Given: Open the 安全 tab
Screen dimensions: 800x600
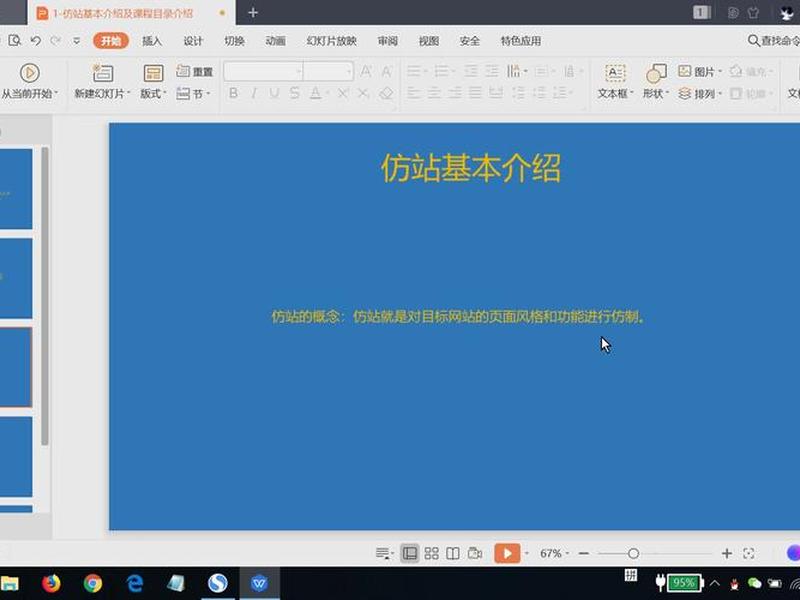Looking at the screenshot, I should point(469,41).
